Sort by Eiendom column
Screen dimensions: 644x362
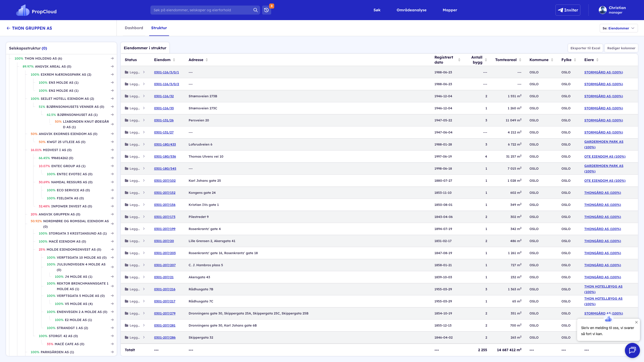[174, 60]
